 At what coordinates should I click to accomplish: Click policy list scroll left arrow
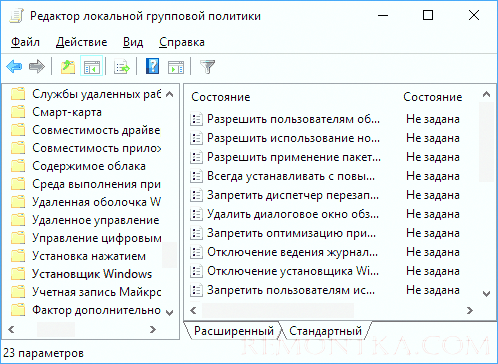(x=193, y=311)
